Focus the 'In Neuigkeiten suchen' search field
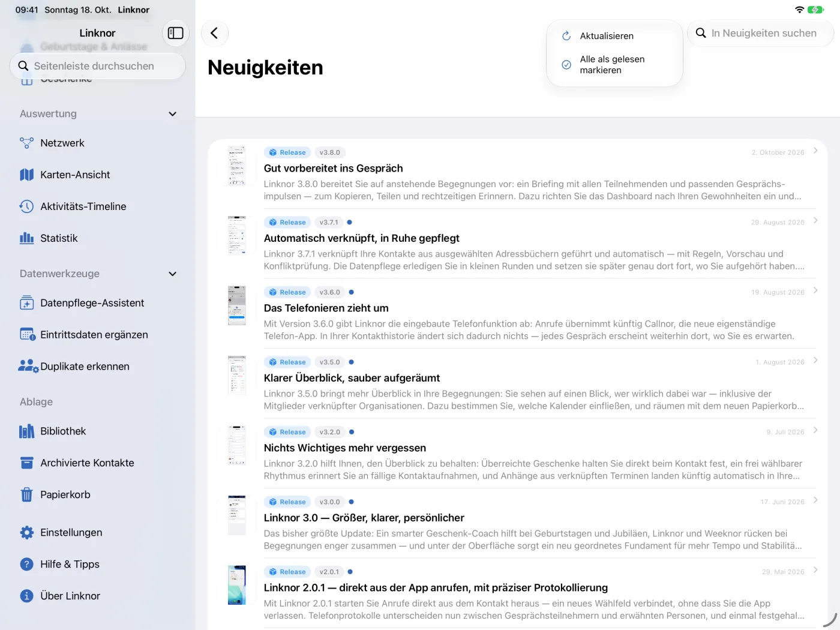This screenshot has width=840, height=630. click(x=761, y=33)
